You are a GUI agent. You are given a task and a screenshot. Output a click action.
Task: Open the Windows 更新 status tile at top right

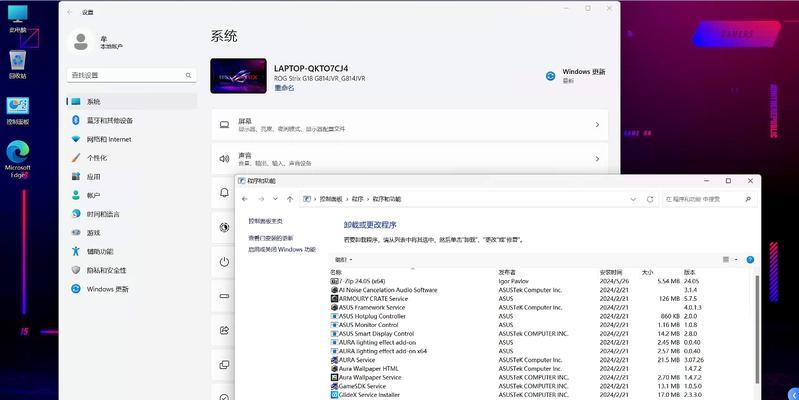(x=576, y=76)
